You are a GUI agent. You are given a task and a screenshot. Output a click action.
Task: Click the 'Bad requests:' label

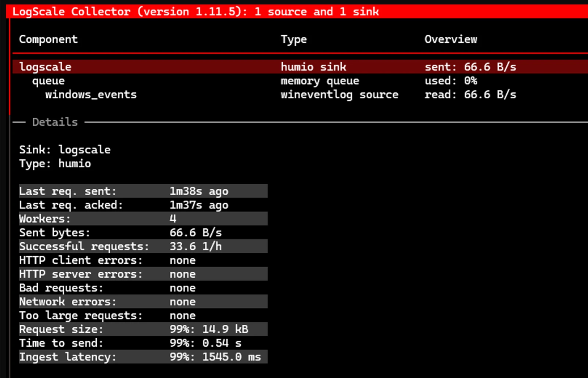click(x=61, y=288)
